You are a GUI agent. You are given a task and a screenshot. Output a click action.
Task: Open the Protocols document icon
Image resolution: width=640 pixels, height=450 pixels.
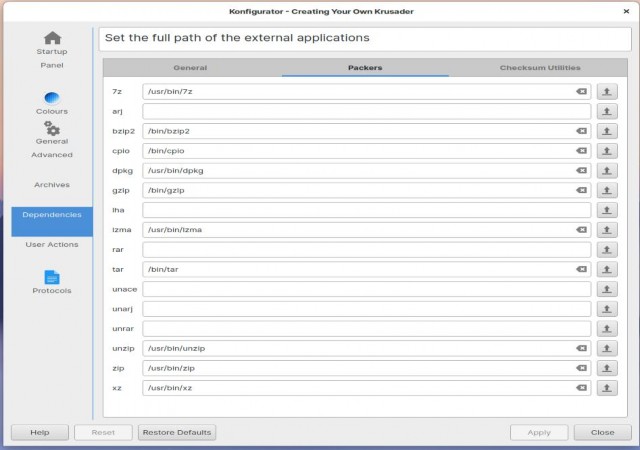tap(52, 277)
